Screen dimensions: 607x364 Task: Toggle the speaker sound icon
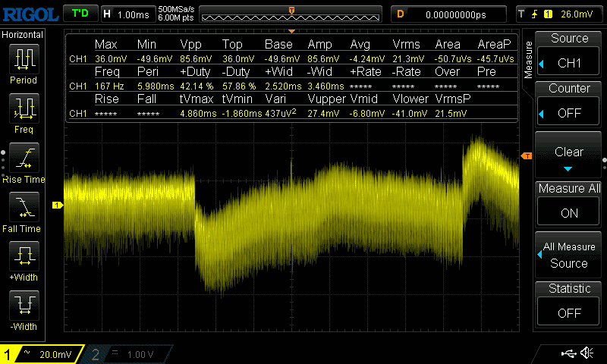click(x=587, y=353)
